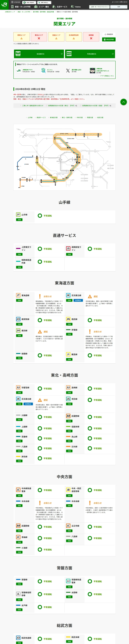
Task: Open 詳細 for 山手線
Action: (x=19, y=220)
